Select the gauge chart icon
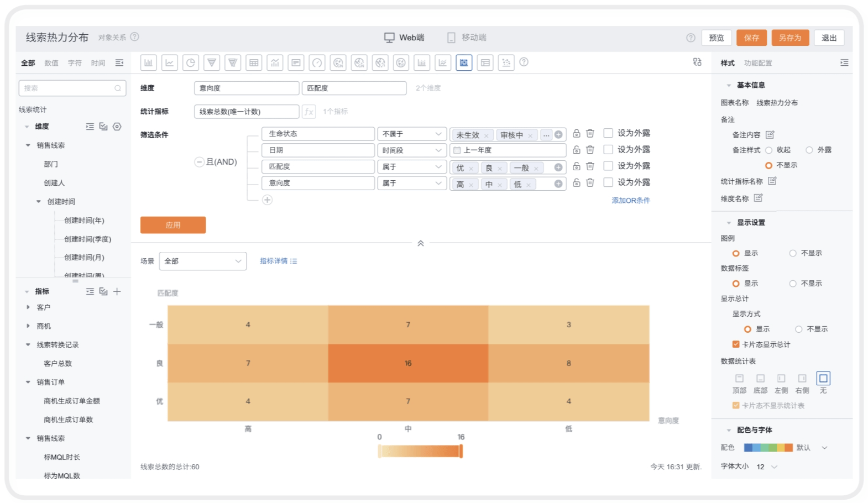 click(x=317, y=63)
